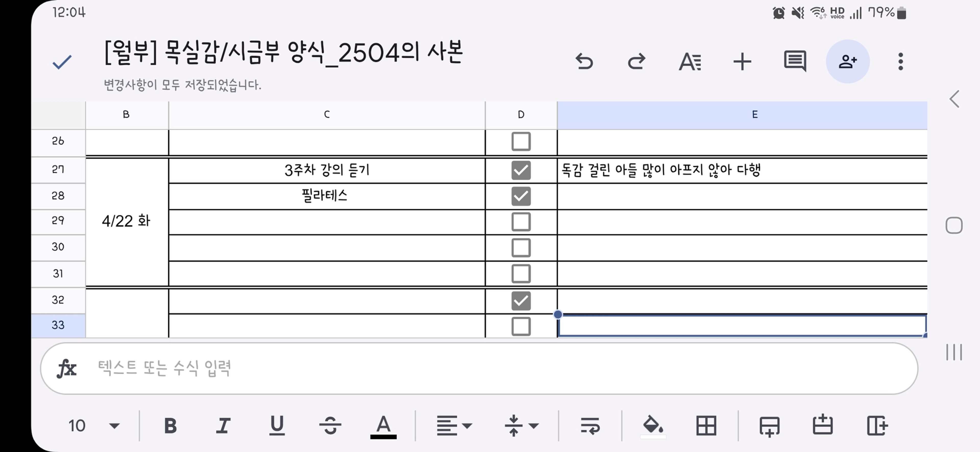Tap the share/add person button
Viewport: 980px width, 452px height.
click(x=848, y=61)
